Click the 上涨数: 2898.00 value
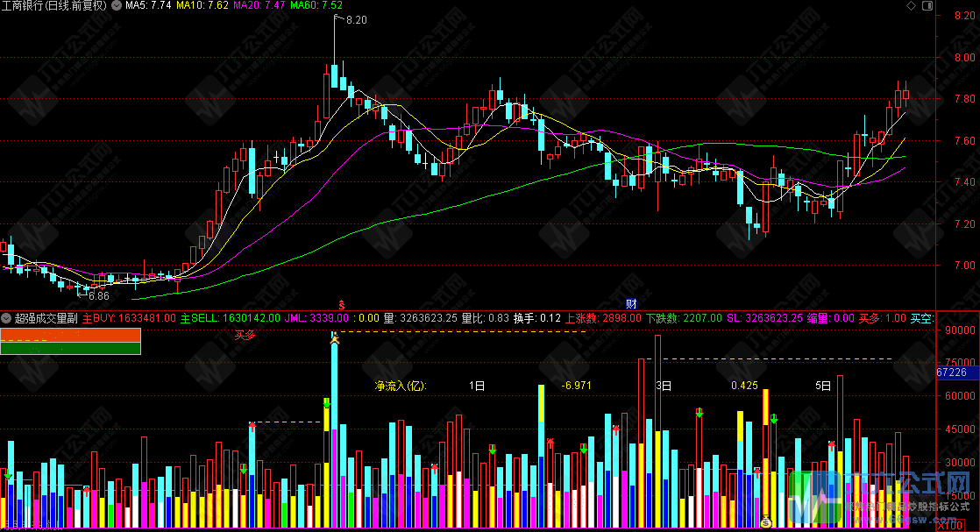The height and width of the screenshot is (532, 980). click(603, 318)
